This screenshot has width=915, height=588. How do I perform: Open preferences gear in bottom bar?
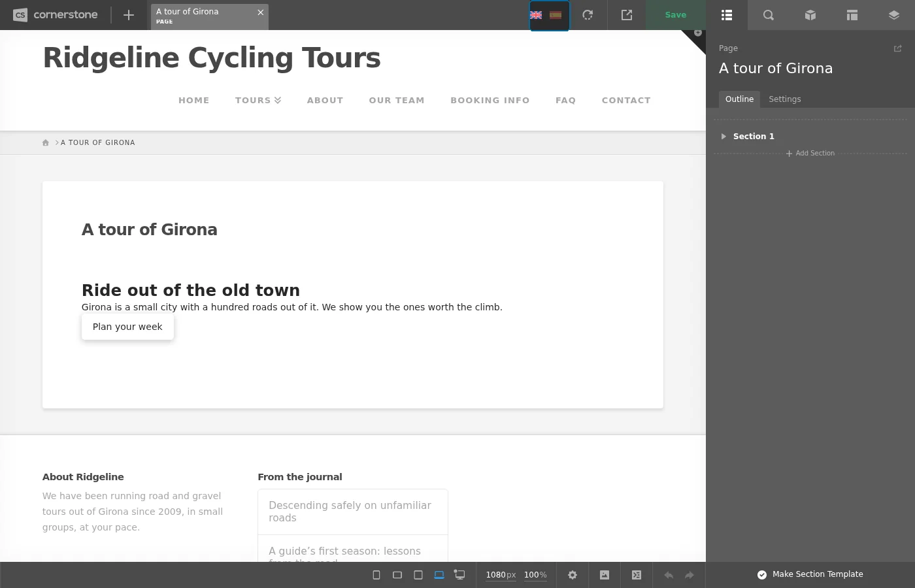coord(573,575)
